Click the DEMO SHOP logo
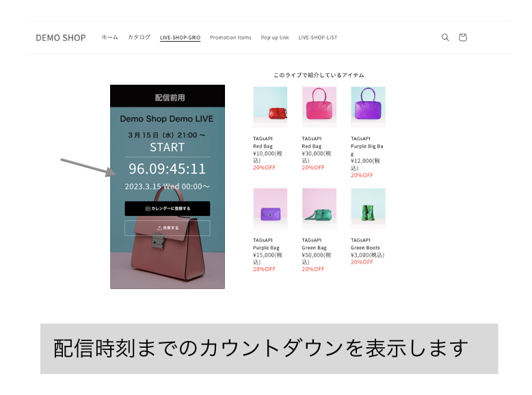Screen dimensions: 532x395 [x=61, y=38]
